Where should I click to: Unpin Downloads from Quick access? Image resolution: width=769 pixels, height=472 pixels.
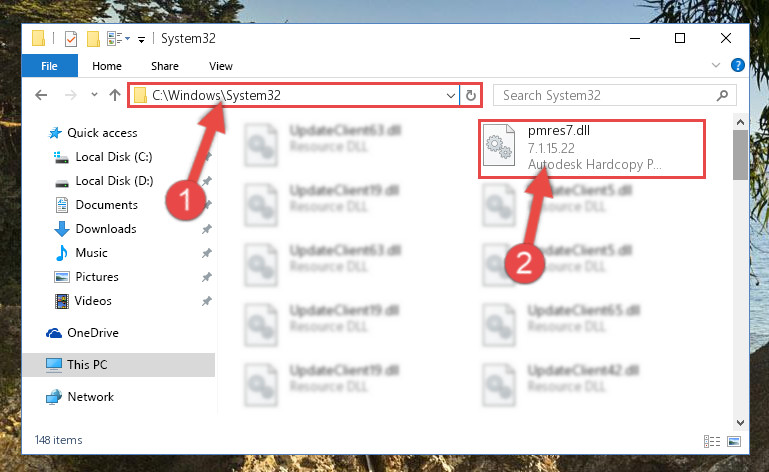(206, 229)
